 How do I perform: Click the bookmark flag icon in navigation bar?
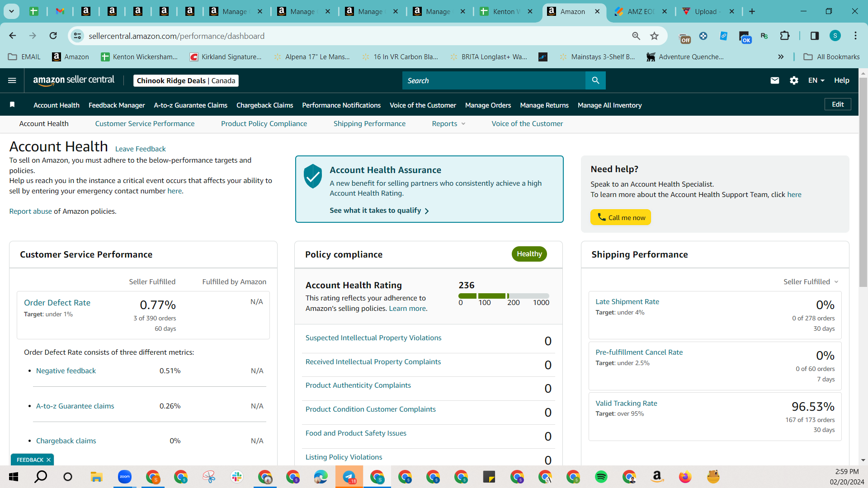[x=12, y=105]
